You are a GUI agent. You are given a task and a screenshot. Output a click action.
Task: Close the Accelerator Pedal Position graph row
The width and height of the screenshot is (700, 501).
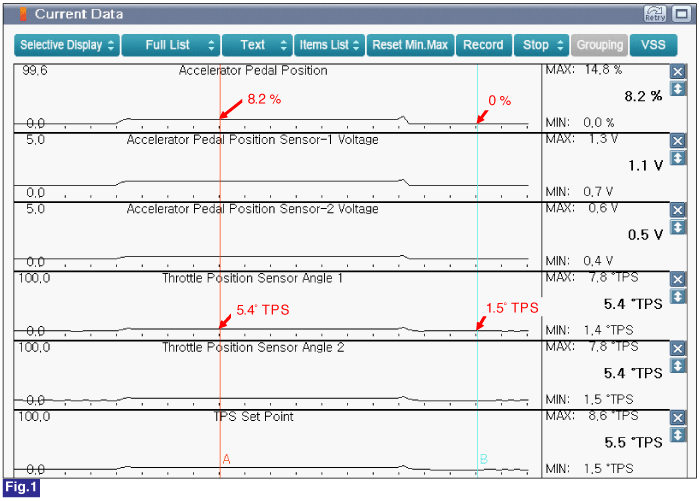(x=678, y=71)
